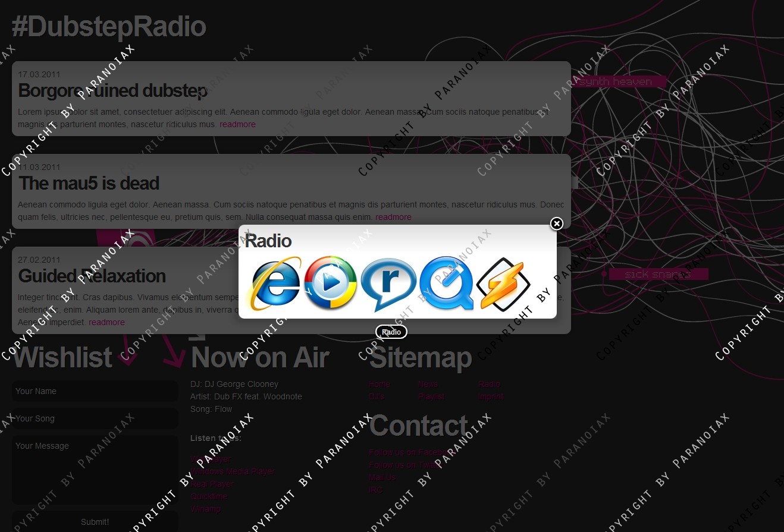Viewport: 784px width, 532px height.
Task: Focus the Your Name input field
Action: pos(95,391)
